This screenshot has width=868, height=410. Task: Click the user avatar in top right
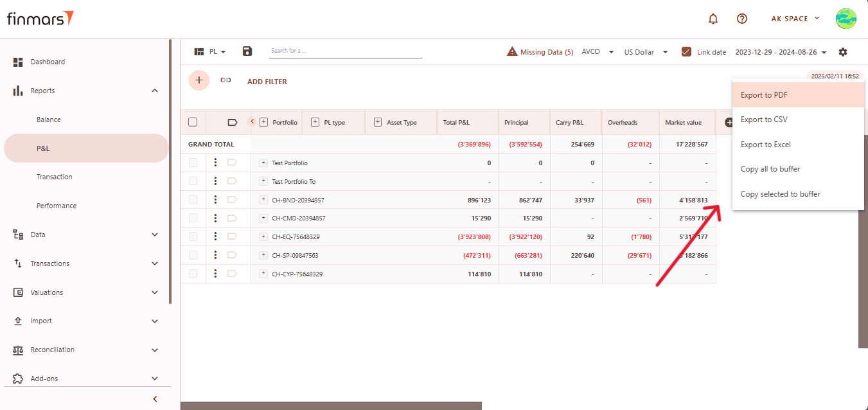click(x=846, y=19)
